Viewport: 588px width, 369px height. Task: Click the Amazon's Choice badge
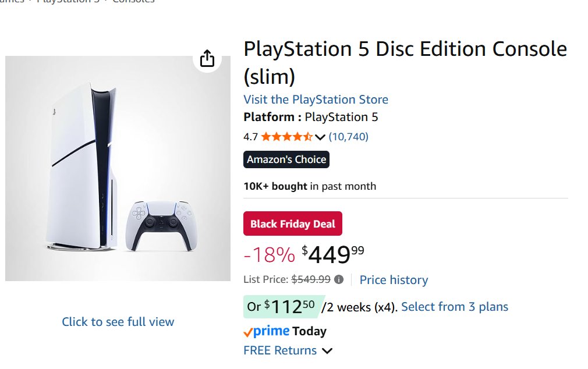point(286,159)
